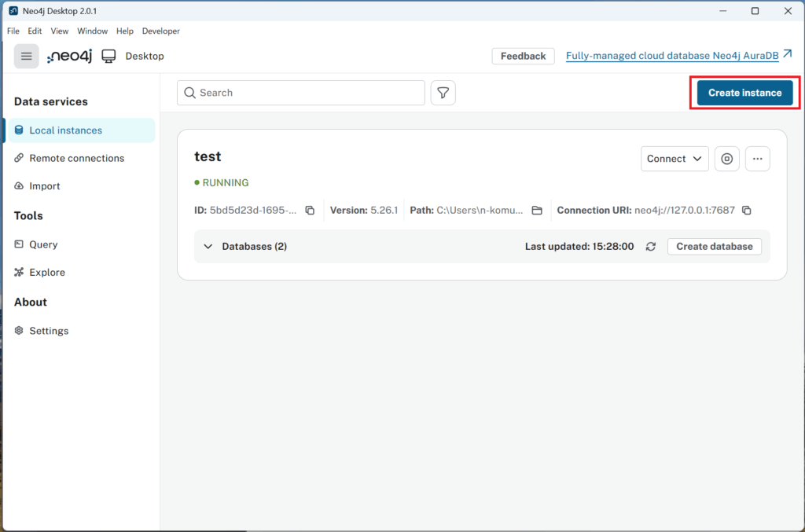Click the Path C:\Users\n-komu... text
805x532 pixels.
[466, 211]
